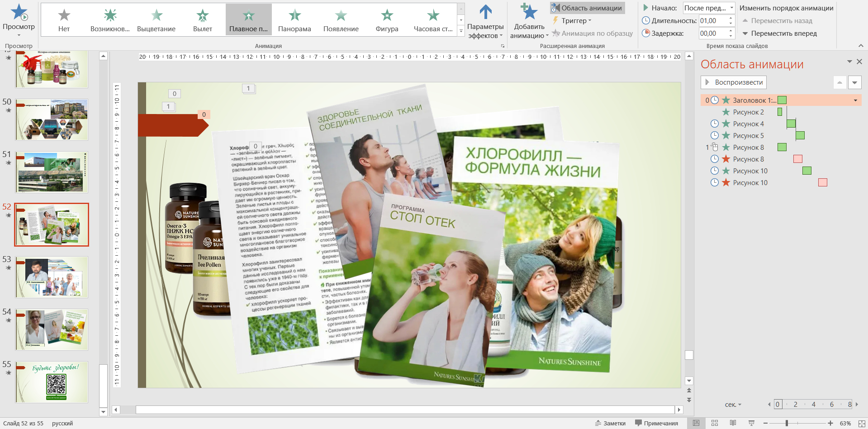The image size is (868, 429).
Task: Click the Добавить анимацию star icon
Action: pyautogui.click(x=528, y=13)
